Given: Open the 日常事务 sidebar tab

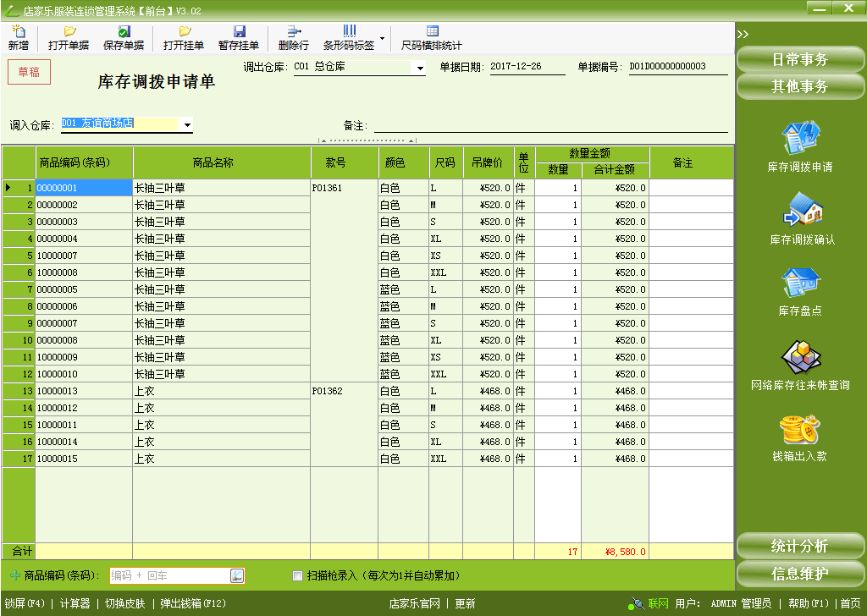Looking at the screenshot, I should [x=800, y=59].
